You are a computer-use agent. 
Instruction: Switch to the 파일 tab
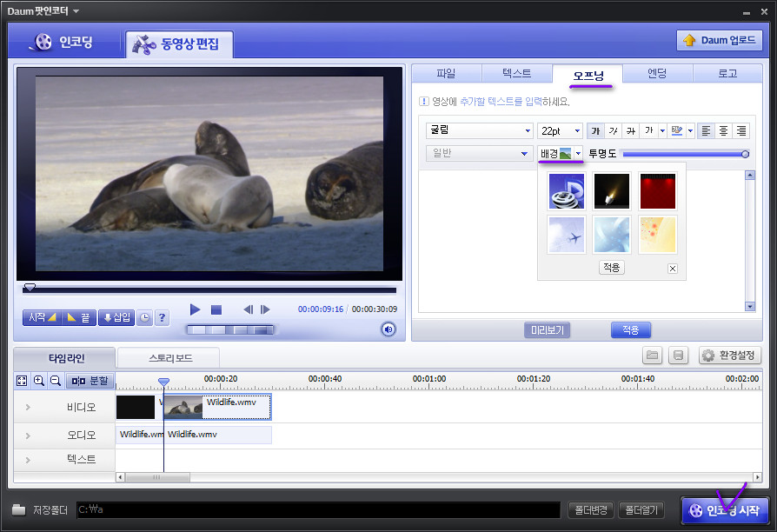coord(446,74)
